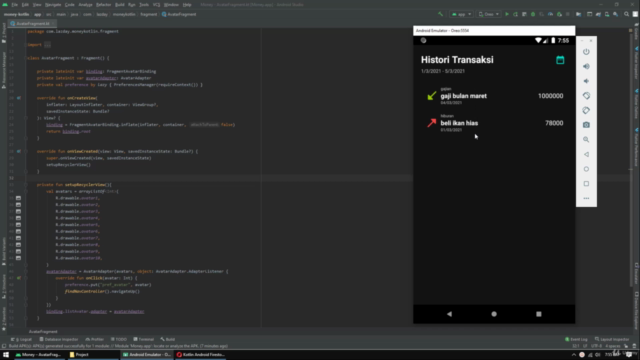The image size is (640, 360).
Task: Tap the calendar icon in Histori Transaksi
Action: (x=560, y=60)
